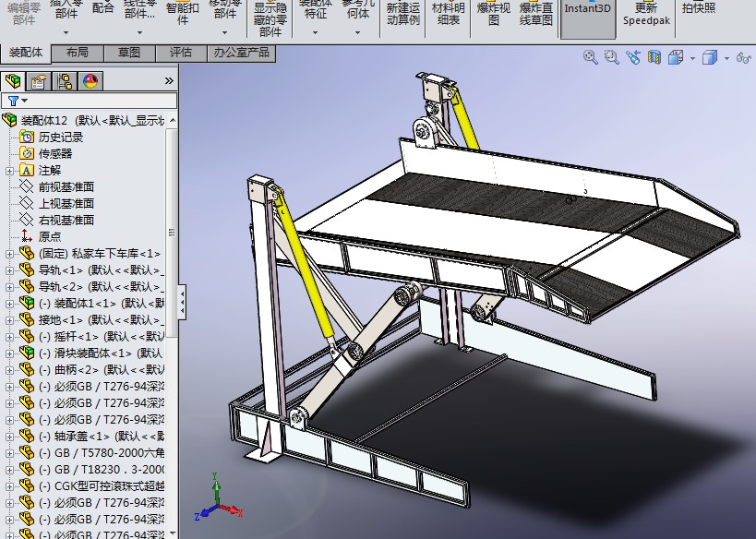Open the dropdown arrow under 参考几何体

[358, 33]
